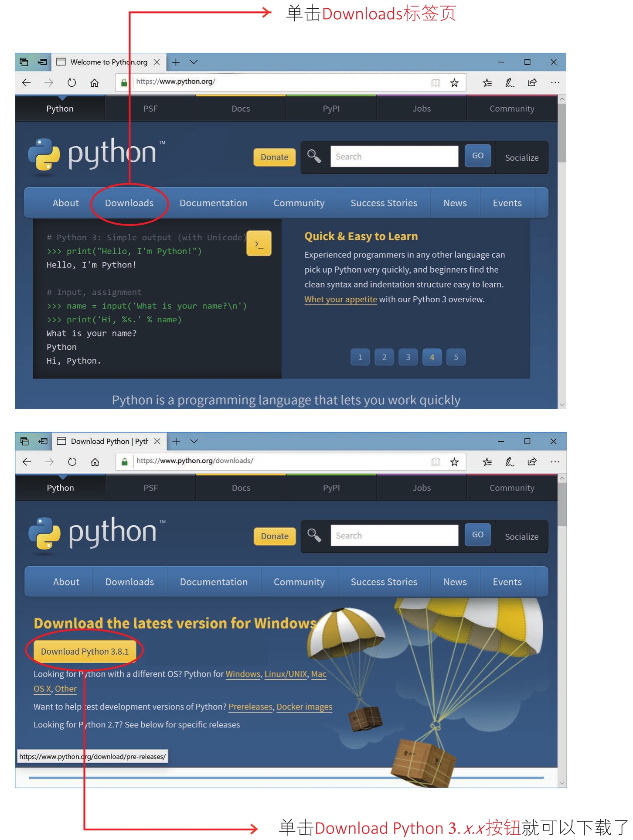Click Home icon in top browser window
This screenshot has width=633, height=840.
(95, 82)
